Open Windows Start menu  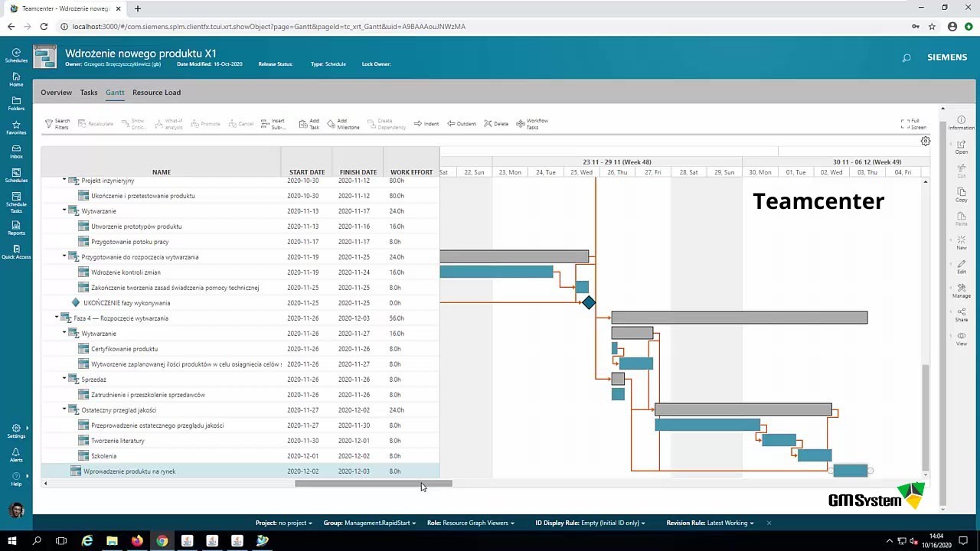[x=12, y=541]
